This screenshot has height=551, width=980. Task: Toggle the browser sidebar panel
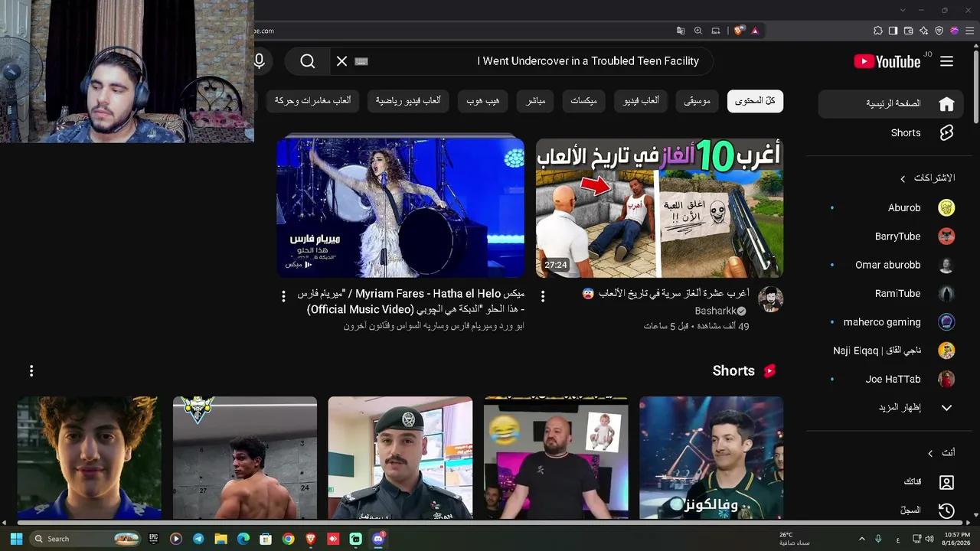(x=893, y=31)
